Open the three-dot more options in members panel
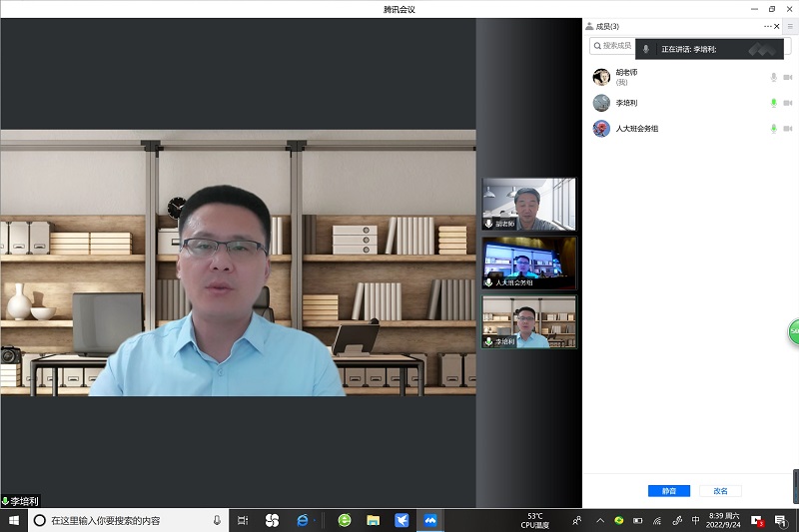This screenshot has width=799, height=532. (x=768, y=26)
